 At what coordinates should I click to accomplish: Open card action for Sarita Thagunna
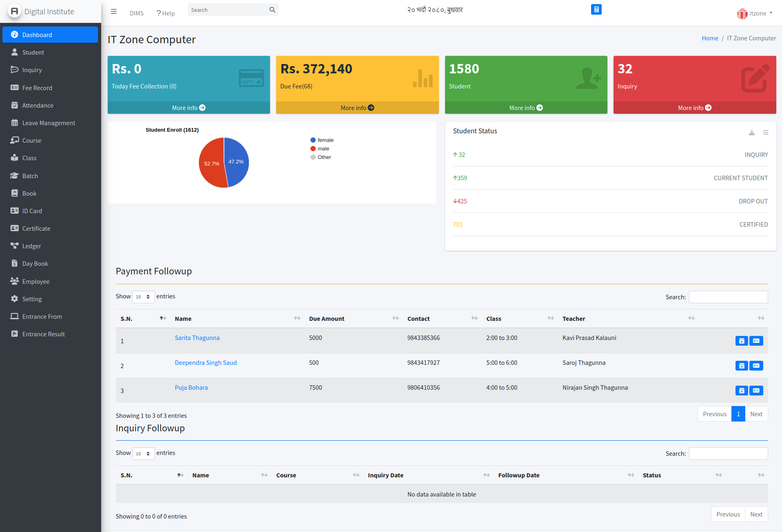click(756, 341)
